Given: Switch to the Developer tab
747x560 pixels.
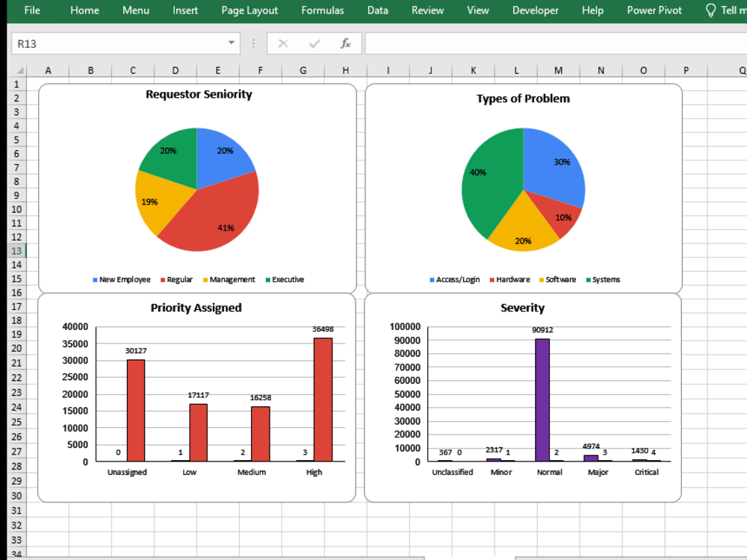Looking at the screenshot, I should [535, 10].
